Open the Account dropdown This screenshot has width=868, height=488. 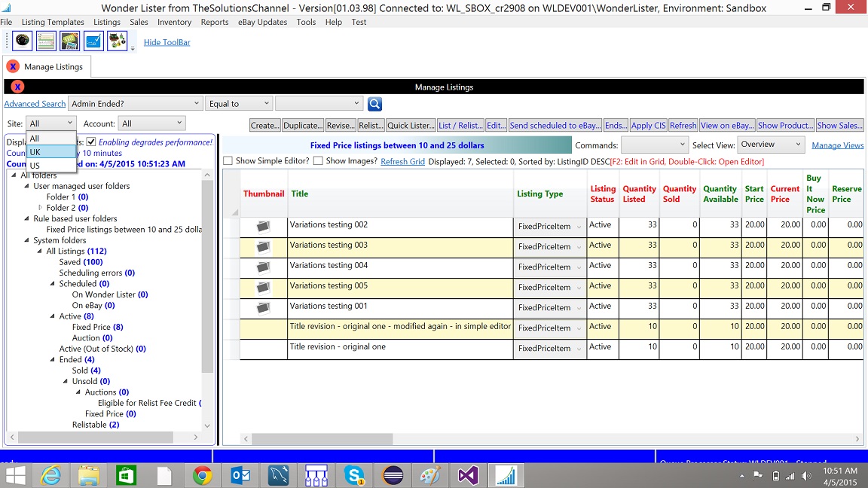(151, 123)
